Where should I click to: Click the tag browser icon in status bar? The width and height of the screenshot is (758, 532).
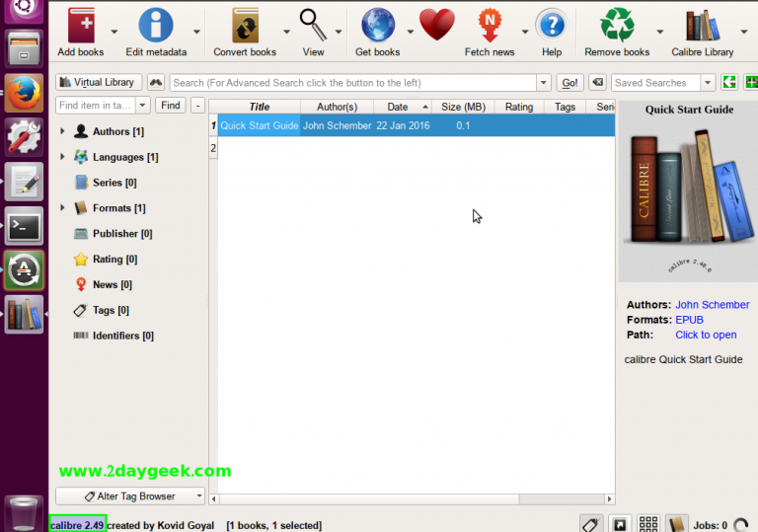[591, 524]
